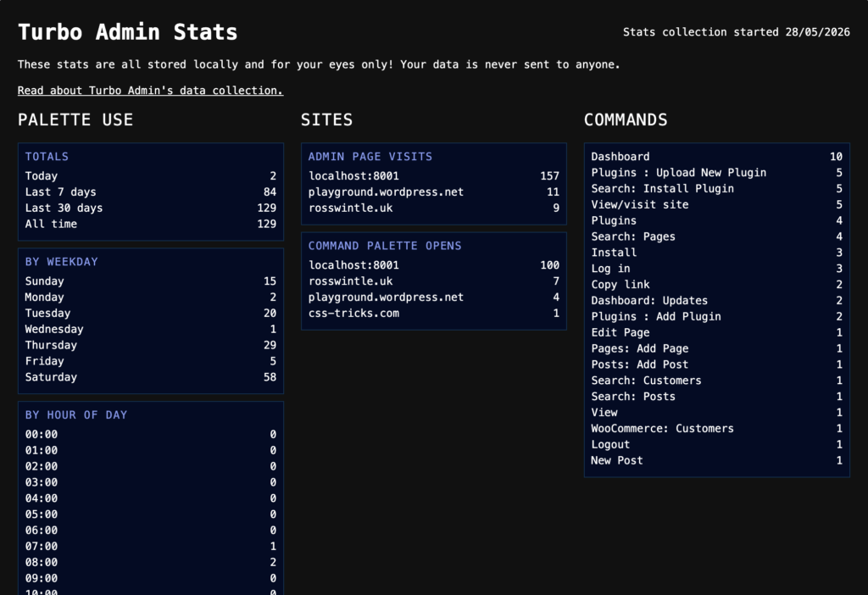This screenshot has height=595, width=868.
Task: Click the All time totals row
Action: (x=151, y=224)
